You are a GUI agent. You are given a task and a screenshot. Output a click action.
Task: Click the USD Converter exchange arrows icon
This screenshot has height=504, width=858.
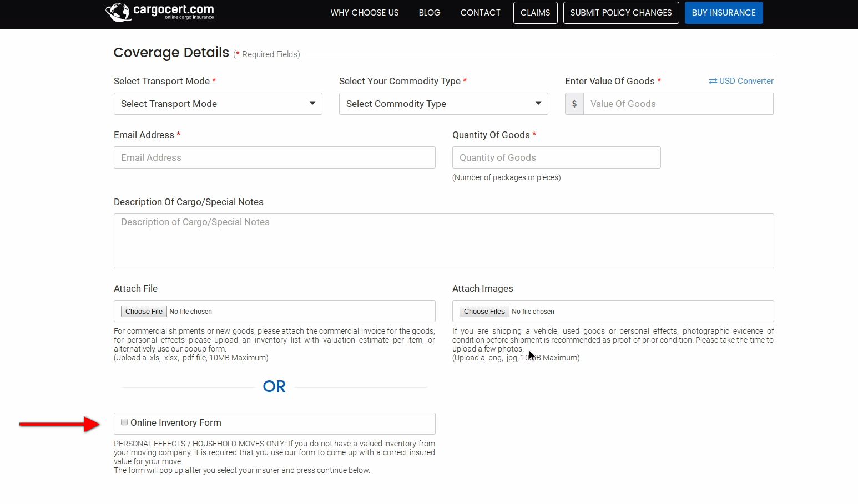[x=713, y=81]
